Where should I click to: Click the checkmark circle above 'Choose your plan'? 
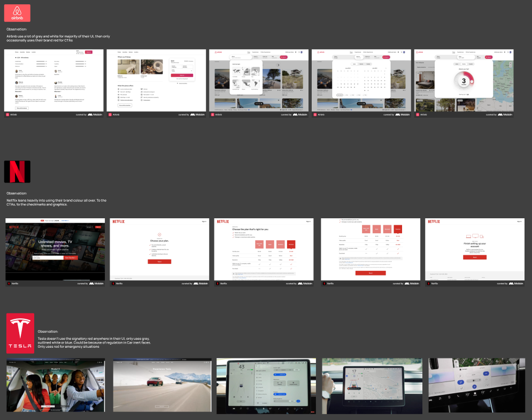click(x=159, y=235)
